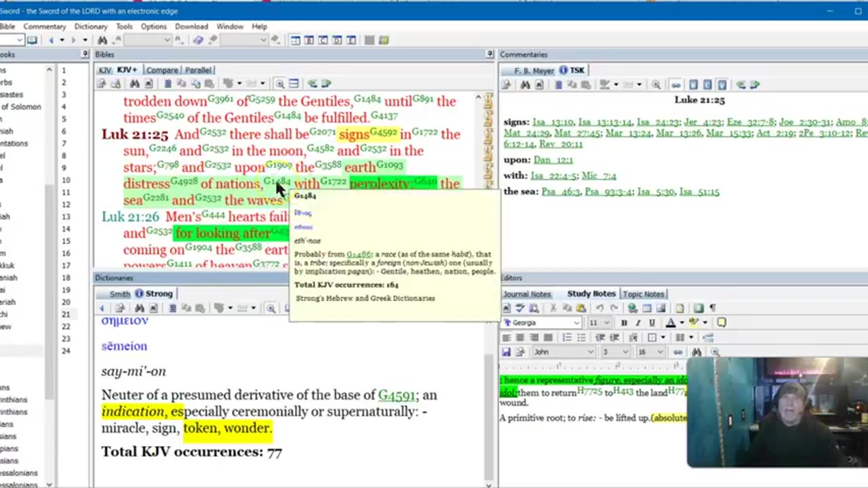Open navigation history dropdown arrow in main toolbar
The height and width of the screenshot is (488, 868).
pyautogui.click(x=62, y=40)
